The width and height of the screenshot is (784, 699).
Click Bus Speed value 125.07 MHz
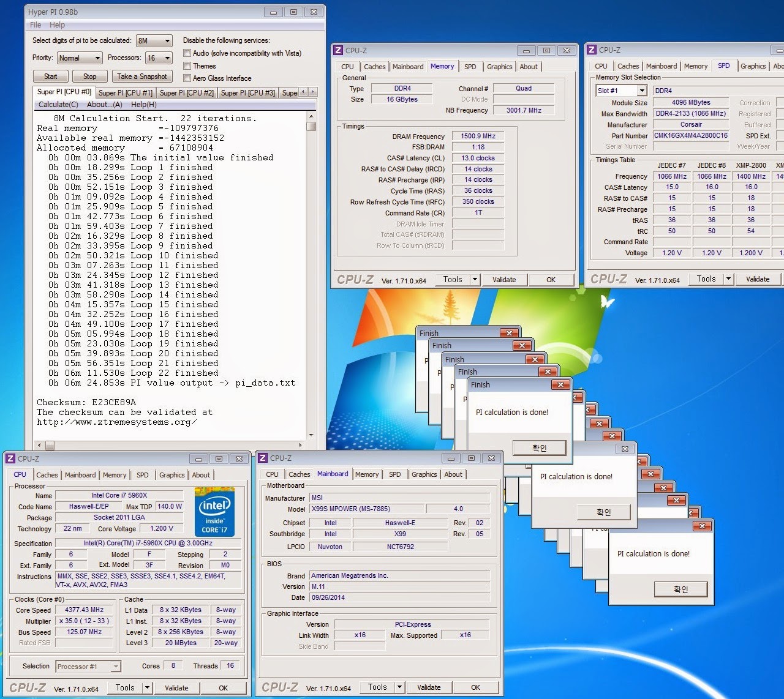85,632
